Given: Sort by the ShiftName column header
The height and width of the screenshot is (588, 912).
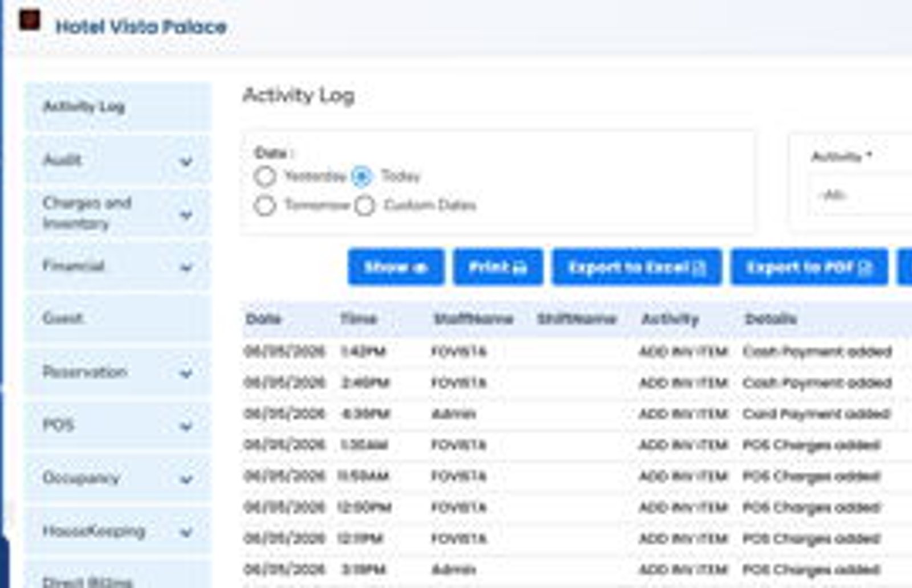Looking at the screenshot, I should point(577,319).
